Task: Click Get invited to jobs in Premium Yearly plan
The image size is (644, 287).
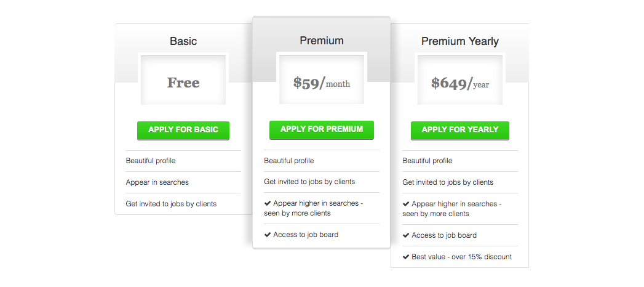Action: [448, 182]
